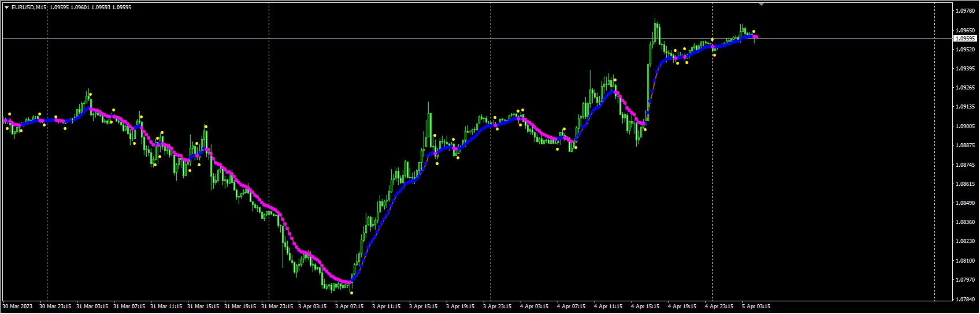
Task: Click the 30 Mar 2023 time label
Action: click(x=18, y=306)
